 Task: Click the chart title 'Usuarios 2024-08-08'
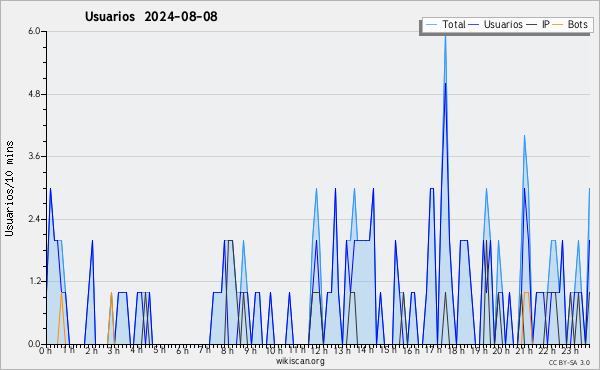coord(151,16)
